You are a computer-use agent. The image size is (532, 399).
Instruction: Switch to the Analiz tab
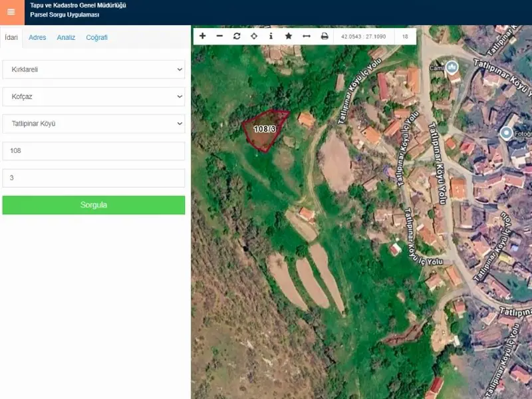66,38
